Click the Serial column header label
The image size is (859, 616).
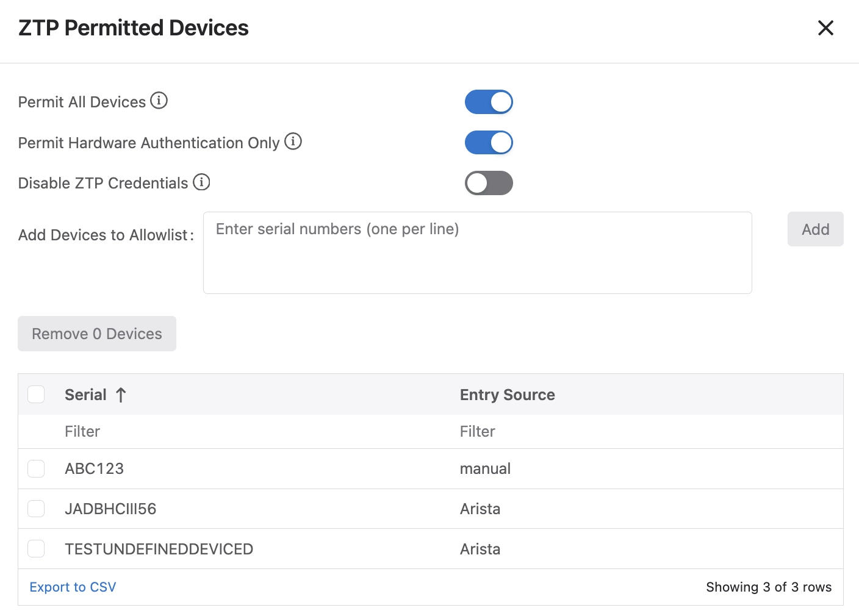85,395
